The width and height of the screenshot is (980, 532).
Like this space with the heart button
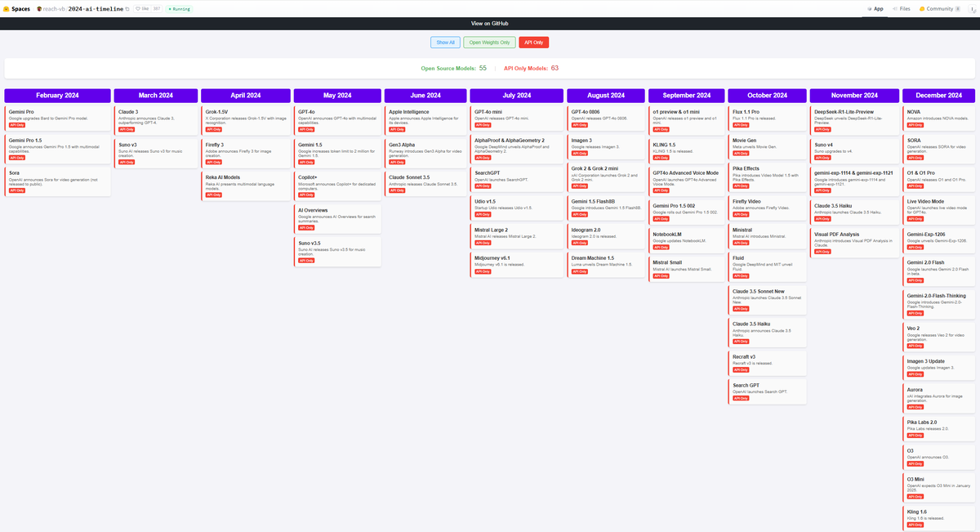click(144, 8)
